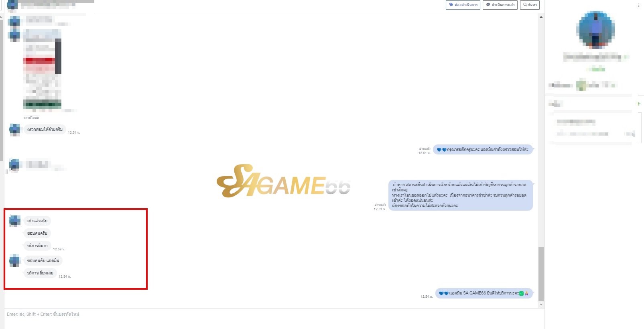This screenshot has height=329, width=644.
Task: Click the green plus icon to add a tag
Action: pyautogui.click(x=639, y=104)
